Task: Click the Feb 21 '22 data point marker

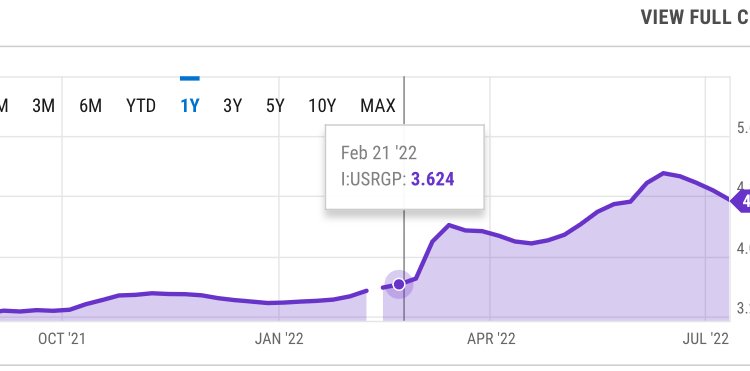Action: coord(399,284)
